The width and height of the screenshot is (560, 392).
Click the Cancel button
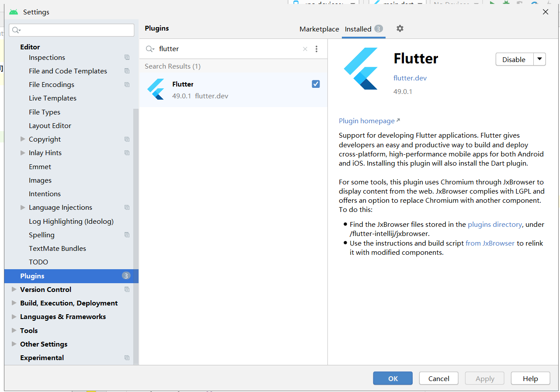(438, 378)
